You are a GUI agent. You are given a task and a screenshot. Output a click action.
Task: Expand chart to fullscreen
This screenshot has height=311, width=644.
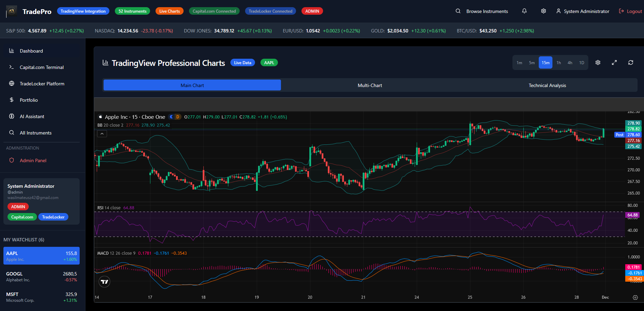point(614,63)
